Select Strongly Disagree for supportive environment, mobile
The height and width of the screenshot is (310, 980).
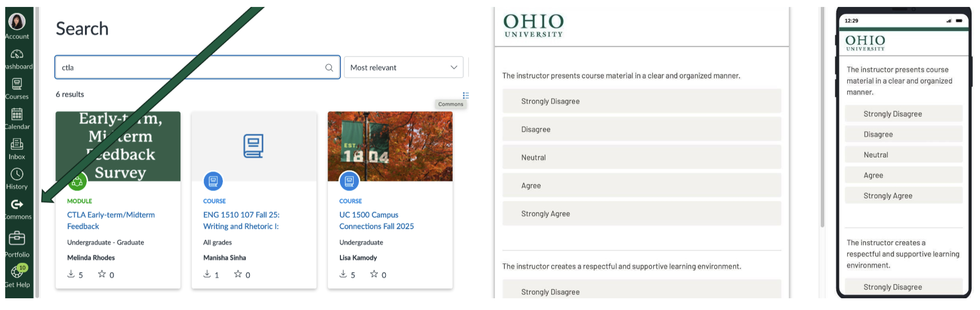pyautogui.click(x=904, y=287)
